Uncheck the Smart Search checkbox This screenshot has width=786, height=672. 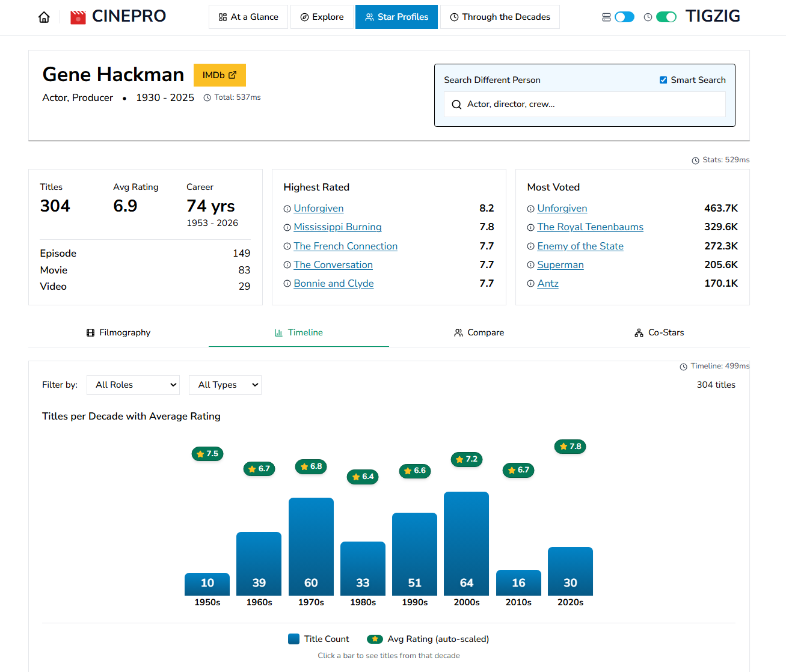[663, 80]
